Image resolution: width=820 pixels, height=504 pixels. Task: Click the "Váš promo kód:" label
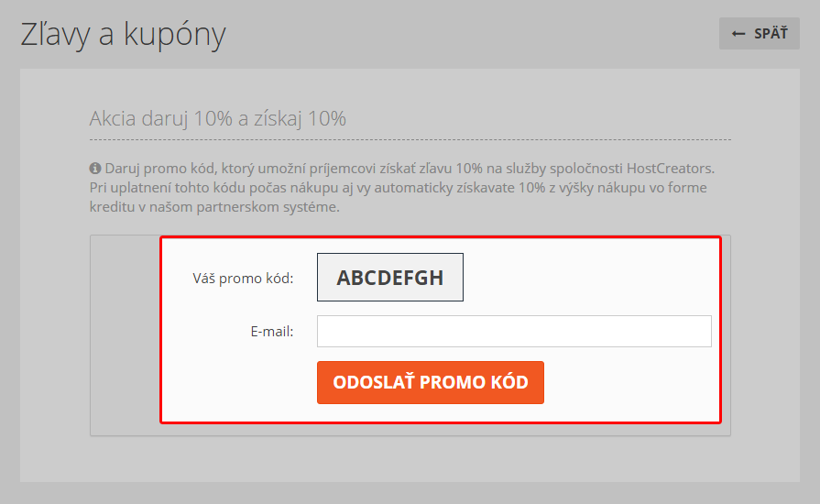pos(243,279)
